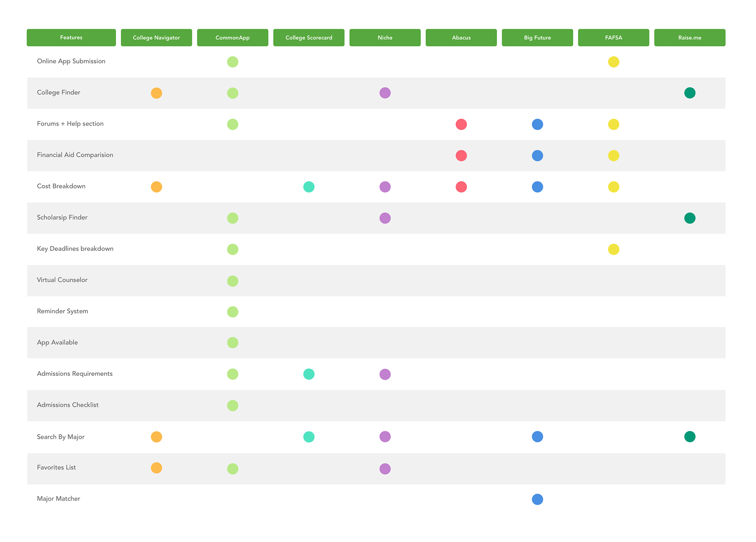The image size is (756, 542).
Task: Click CommonApp's green dot for Reminder System
Action: click(x=233, y=312)
